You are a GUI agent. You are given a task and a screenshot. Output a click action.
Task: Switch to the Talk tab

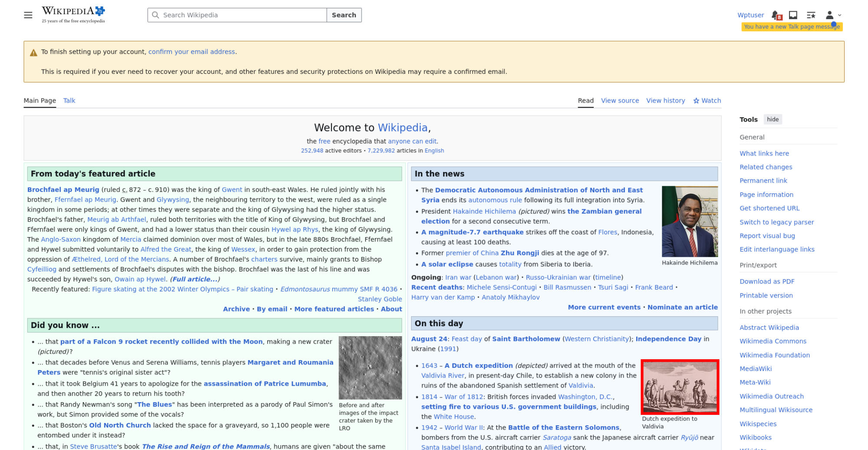tap(69, 101)
